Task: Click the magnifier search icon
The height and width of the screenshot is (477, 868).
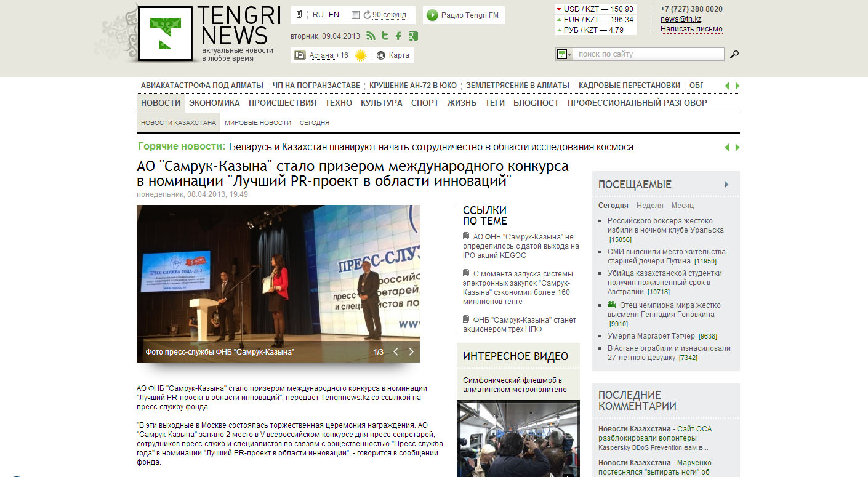Action: tap(734, 54)
